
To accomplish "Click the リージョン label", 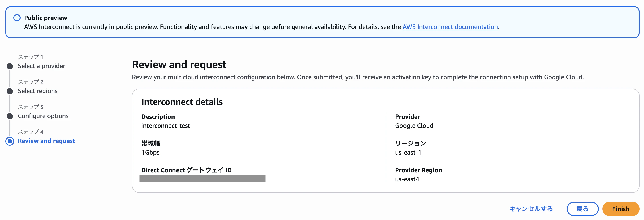I will (x=411, y=143).
